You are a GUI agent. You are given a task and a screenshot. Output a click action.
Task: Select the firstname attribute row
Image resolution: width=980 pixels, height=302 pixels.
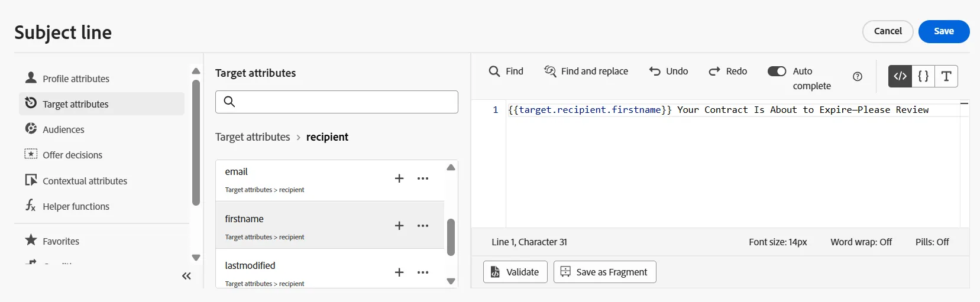tap(330, 225)
